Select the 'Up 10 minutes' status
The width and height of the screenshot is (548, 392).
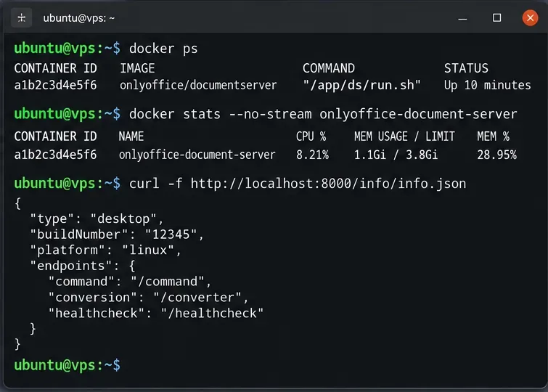pyautogui.click(x=488, y=86)
